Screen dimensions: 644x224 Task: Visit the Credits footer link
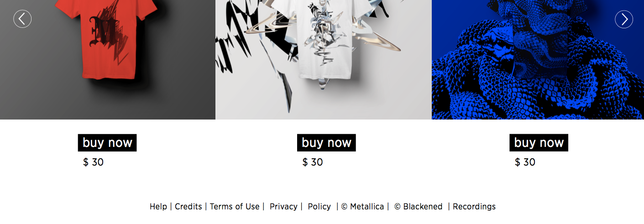[188, 207]
